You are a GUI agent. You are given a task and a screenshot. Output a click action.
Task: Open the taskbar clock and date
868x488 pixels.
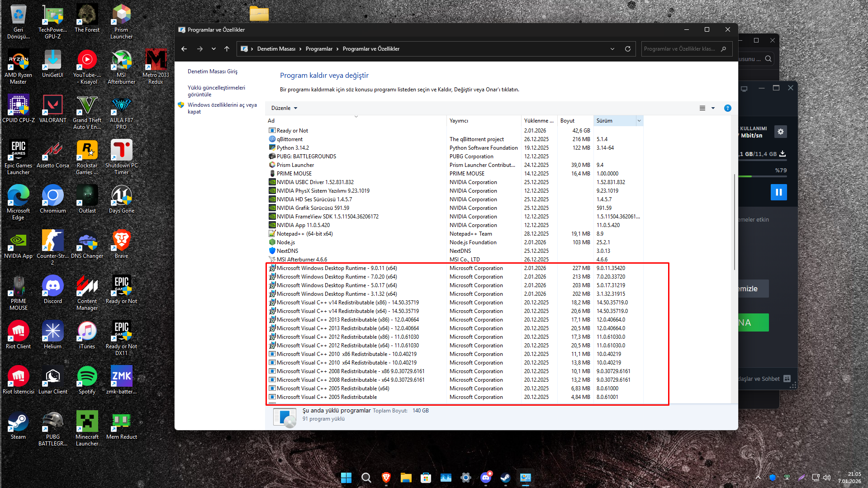(x=849, y=478)
